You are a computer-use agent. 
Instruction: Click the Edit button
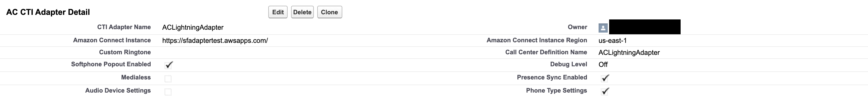[278, 12]
